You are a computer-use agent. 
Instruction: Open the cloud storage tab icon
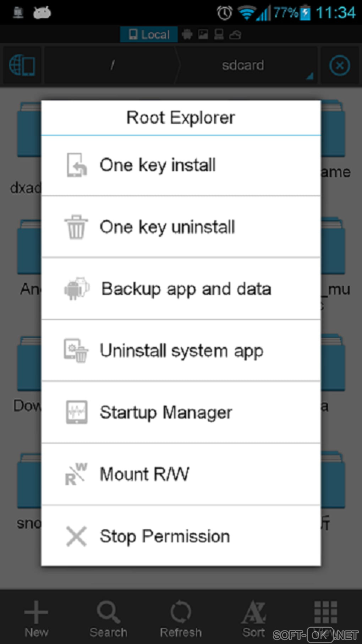point(235,34)
